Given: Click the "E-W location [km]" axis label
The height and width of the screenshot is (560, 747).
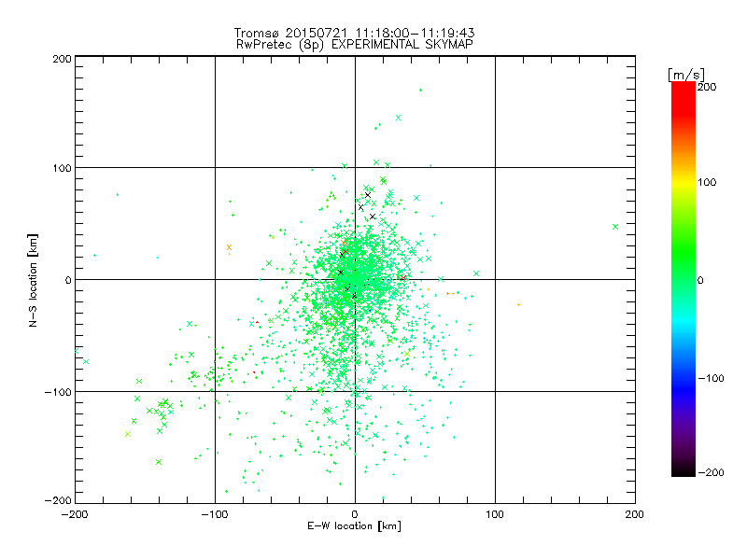Looking at the screenshot, I should [x=354, y=525].
